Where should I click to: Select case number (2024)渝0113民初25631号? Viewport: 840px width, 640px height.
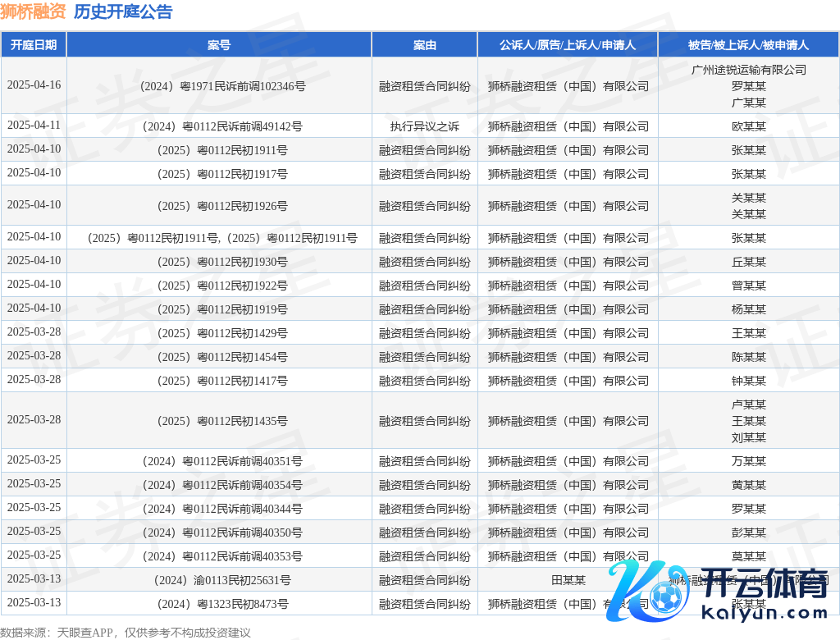coord(219,580)
